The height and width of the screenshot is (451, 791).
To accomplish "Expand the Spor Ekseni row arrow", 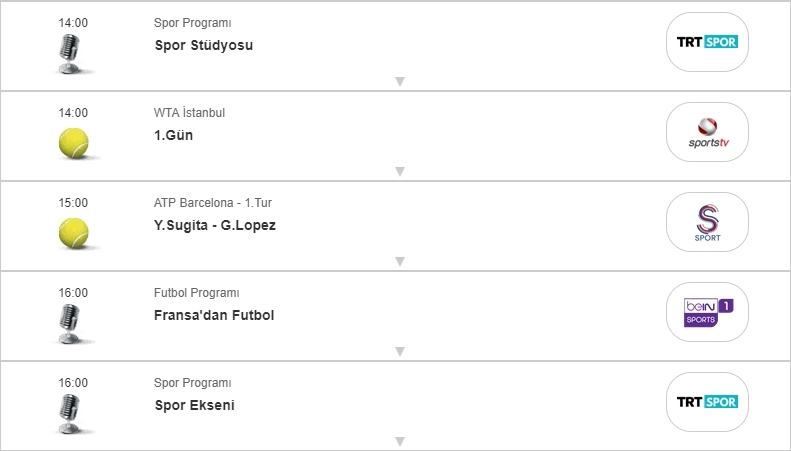I will pyautogui.click(x=399, y=441).
